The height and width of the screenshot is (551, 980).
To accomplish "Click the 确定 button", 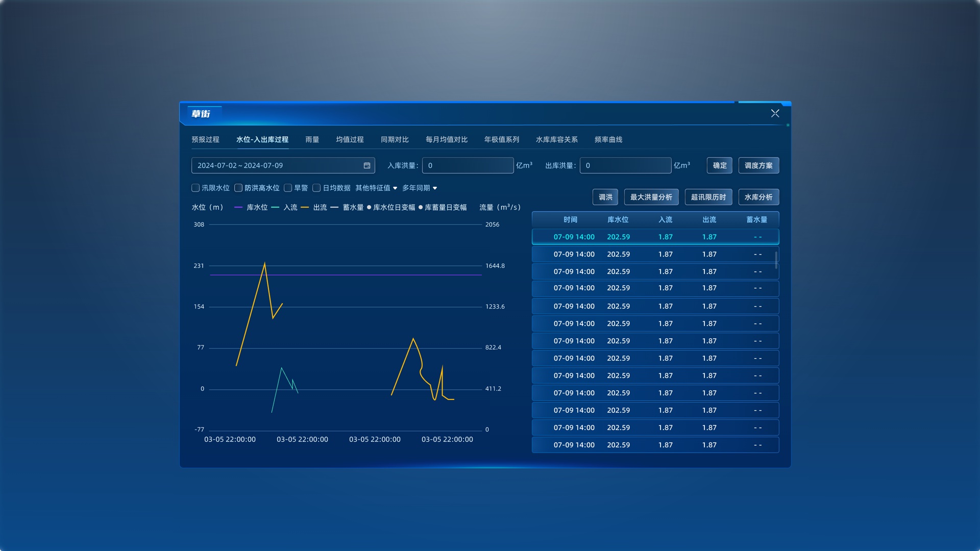I will (720, 165).
